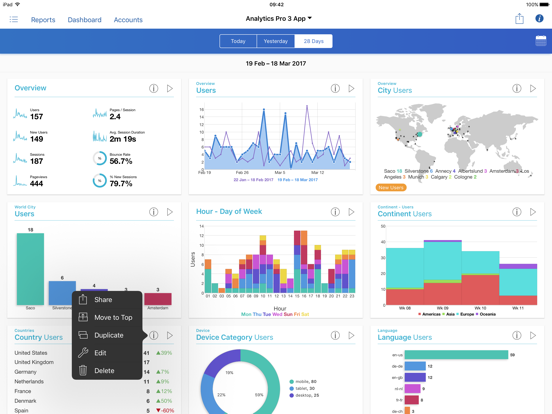Play the Overview card report
This screenshot has height=414, width=552.
tap(170, 88)
